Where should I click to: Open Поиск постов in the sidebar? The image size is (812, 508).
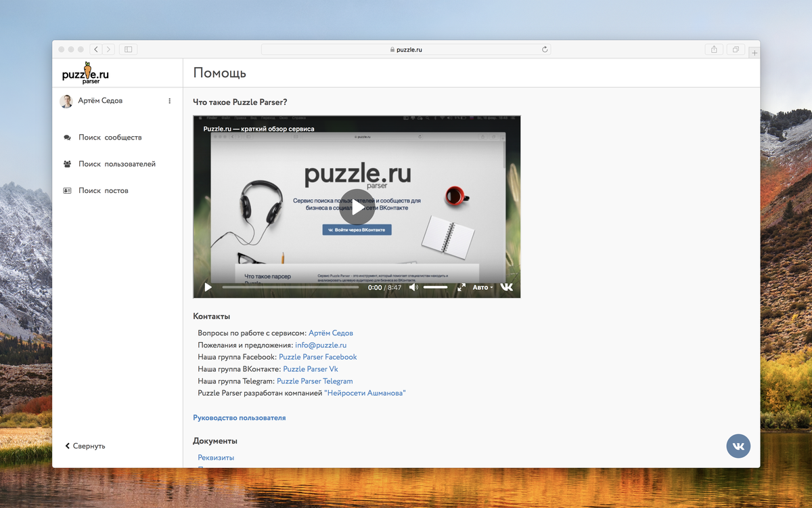103,190
